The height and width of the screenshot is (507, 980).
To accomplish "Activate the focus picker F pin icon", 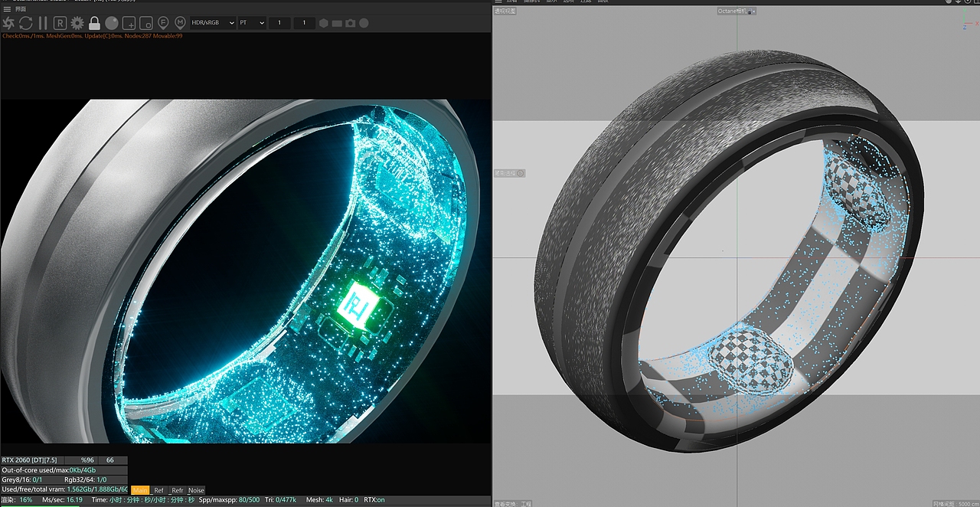I will click(163, 23).
